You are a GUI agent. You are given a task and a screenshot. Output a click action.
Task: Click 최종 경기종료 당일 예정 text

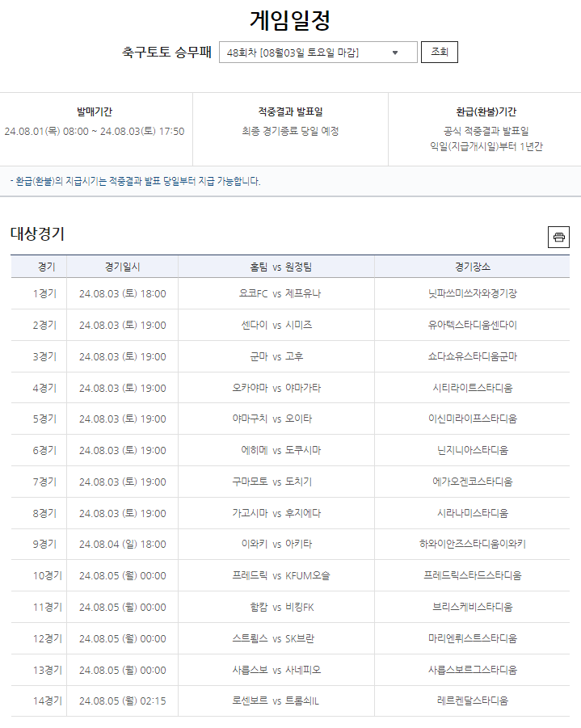pyautogui.click(x=290, y=132)
